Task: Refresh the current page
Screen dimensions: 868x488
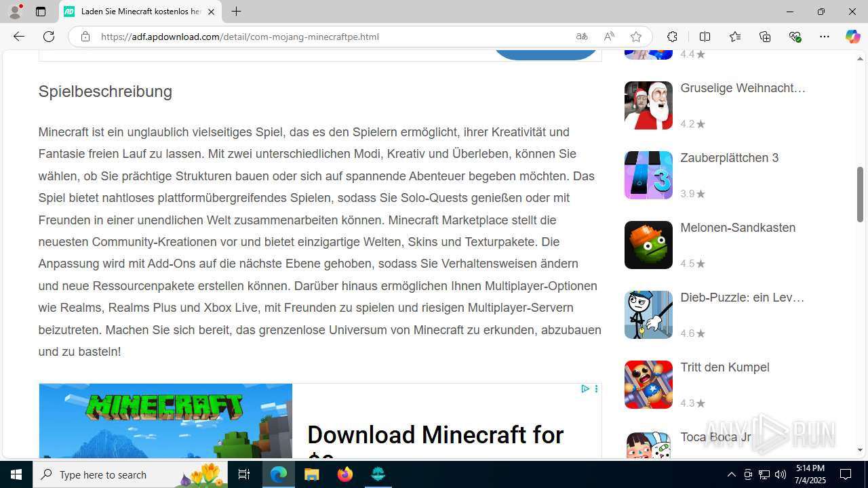Action: (49, 37)
